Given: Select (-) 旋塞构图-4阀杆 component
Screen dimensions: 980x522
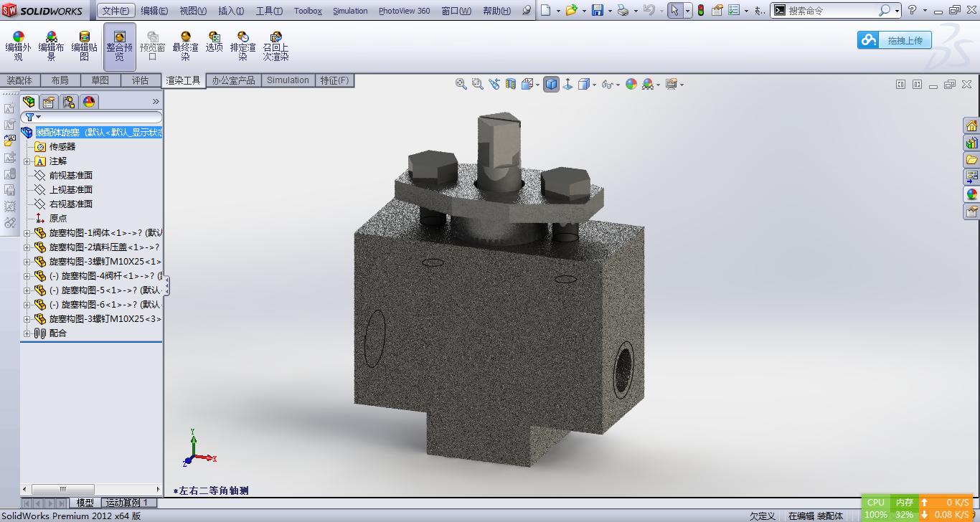Looking at the screenshot, I should point(105,276).
